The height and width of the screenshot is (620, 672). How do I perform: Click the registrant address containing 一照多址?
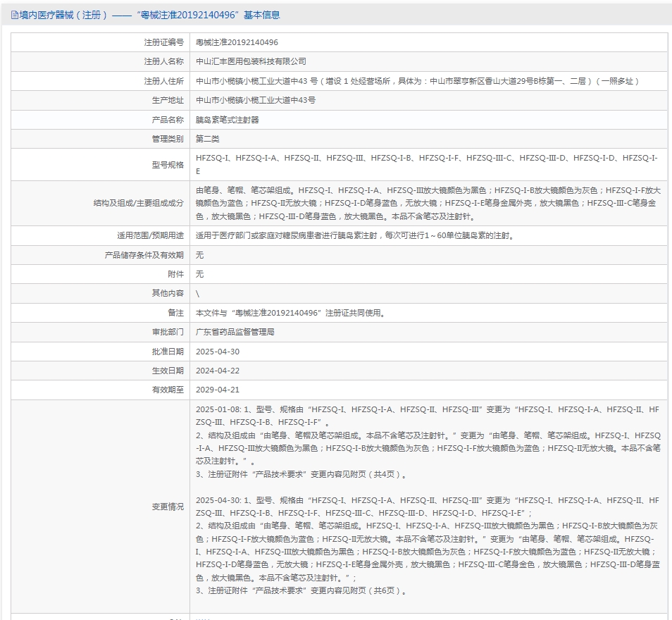[x=418, y=81]
